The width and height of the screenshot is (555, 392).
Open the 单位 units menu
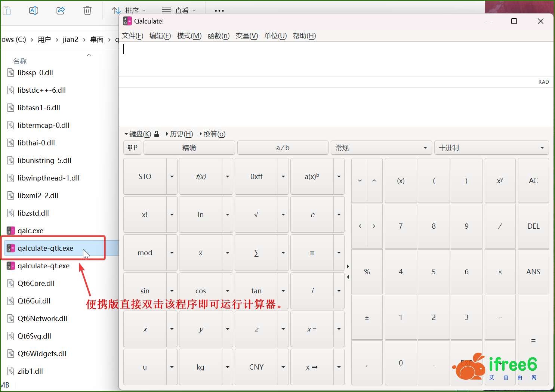(x=275, y=36)
